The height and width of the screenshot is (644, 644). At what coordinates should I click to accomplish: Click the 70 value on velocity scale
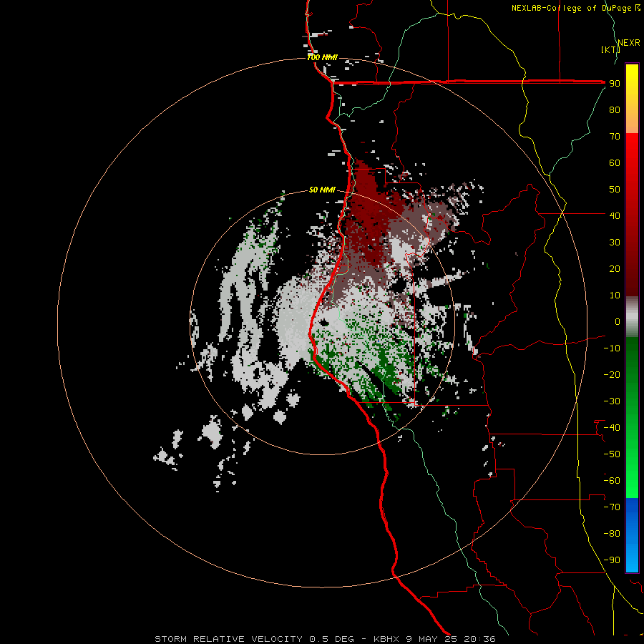tap(615, 137)
